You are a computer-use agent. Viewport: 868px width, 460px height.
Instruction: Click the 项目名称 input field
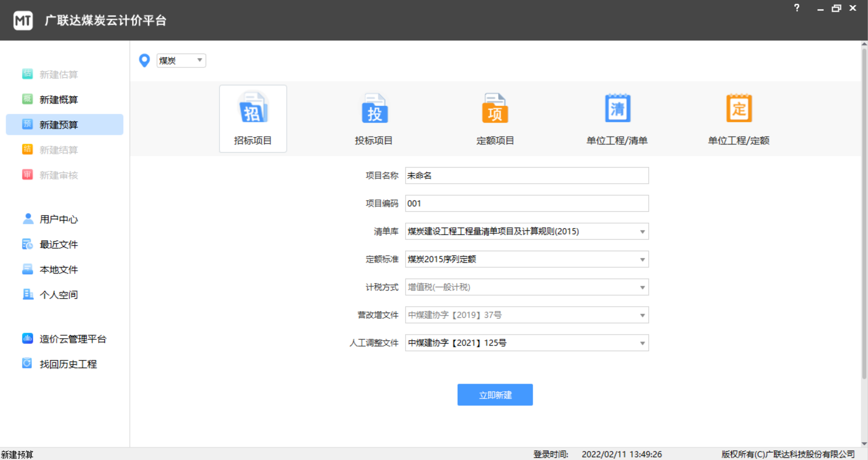(x=527, y=176)
